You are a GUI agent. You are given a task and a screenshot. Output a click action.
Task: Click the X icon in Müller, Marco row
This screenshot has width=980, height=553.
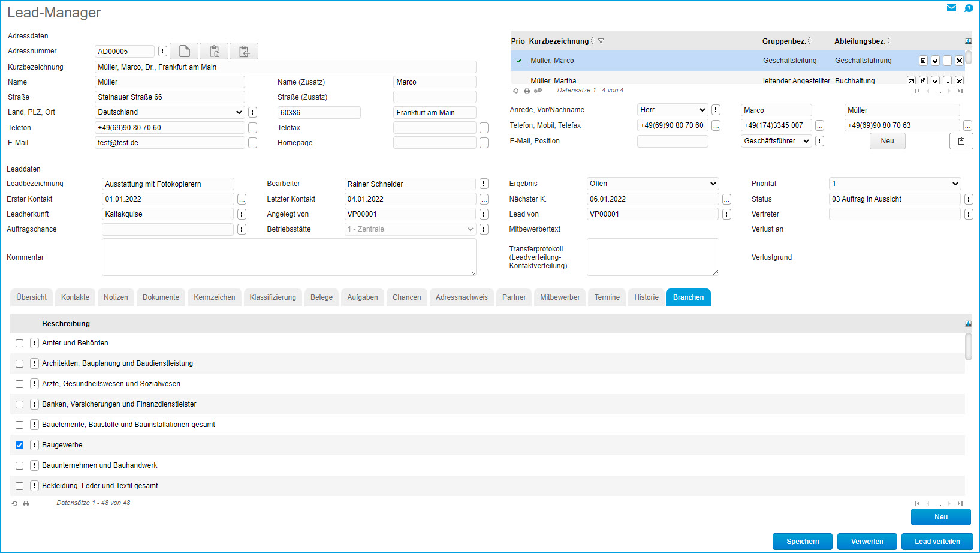(x=959, y=61)
